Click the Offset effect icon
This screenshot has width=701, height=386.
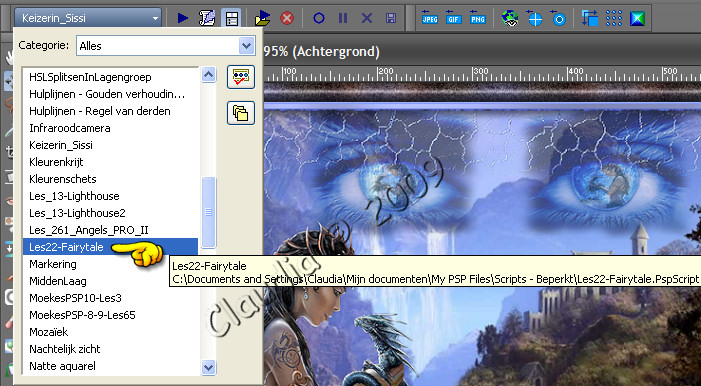pyautogui.click(x=590, y=18)
